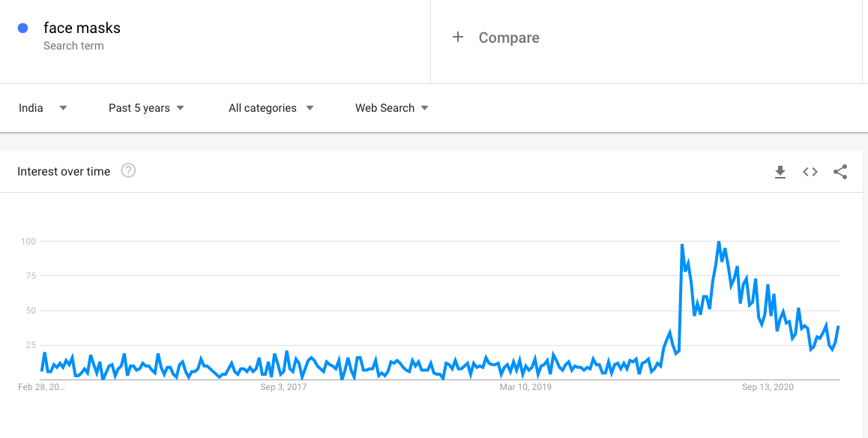Download the Interest over time CSV
Screen dimensions: 868x438
pyautogui.click(x=780, y=172)
